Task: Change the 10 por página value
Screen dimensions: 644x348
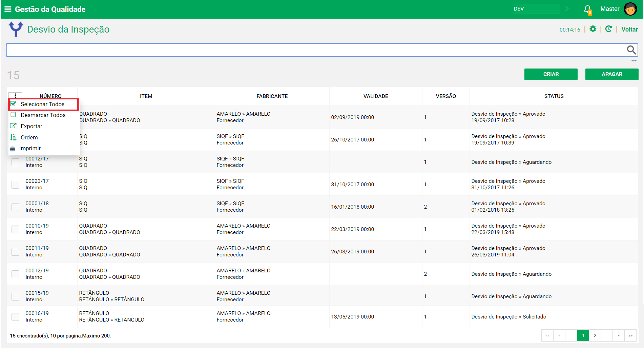Action: 53,336
